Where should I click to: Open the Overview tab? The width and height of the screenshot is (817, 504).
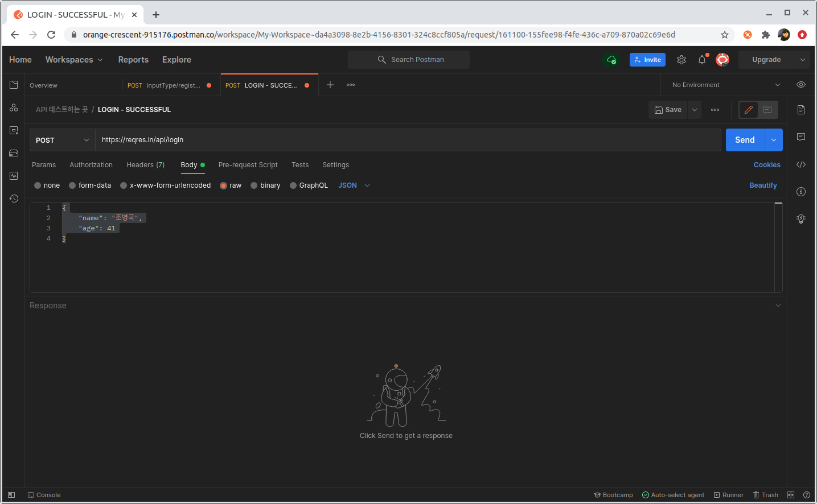[73, 85]
